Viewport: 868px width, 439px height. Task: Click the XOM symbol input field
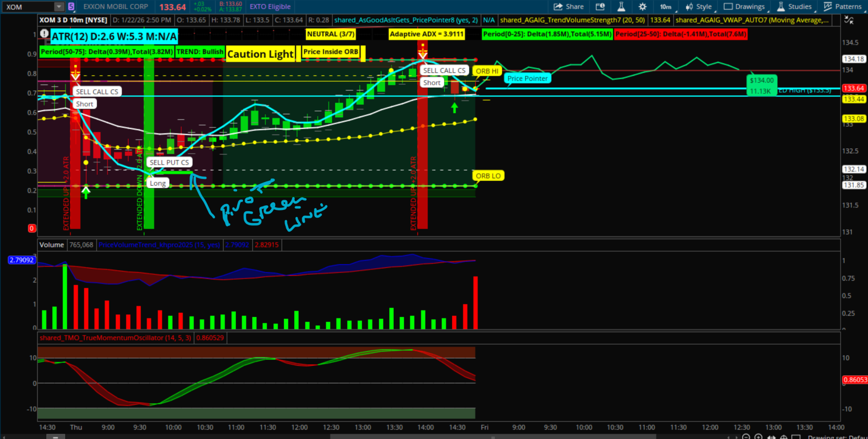27,7
